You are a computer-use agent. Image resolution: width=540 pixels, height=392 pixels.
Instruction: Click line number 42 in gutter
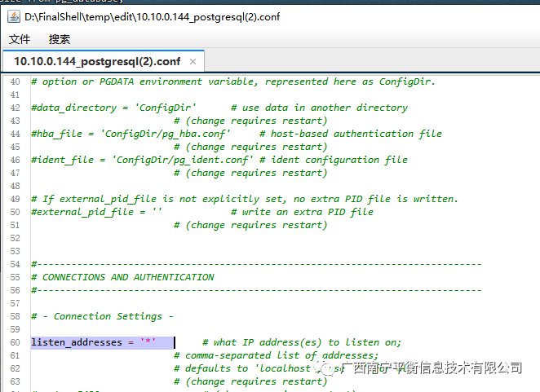15,108
